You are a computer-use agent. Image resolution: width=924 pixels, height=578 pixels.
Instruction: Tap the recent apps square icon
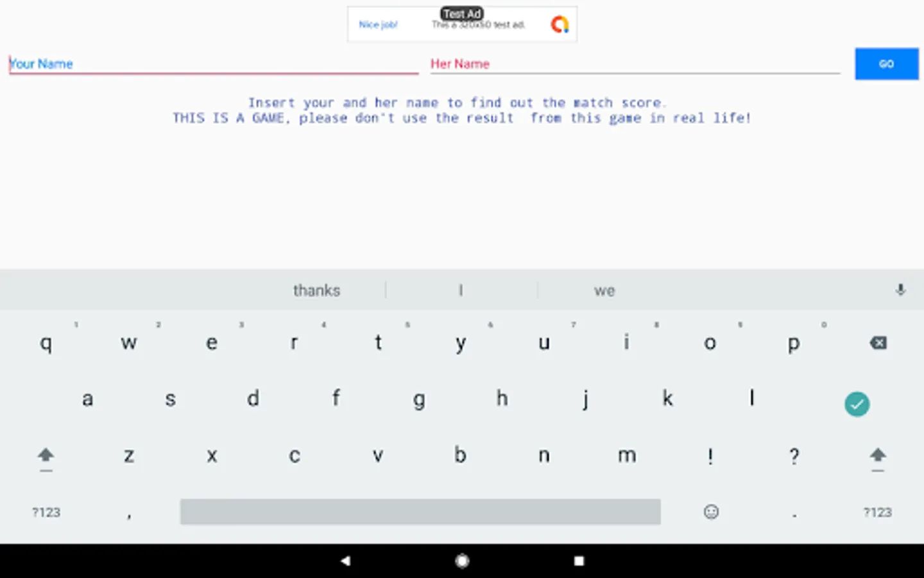579,561
